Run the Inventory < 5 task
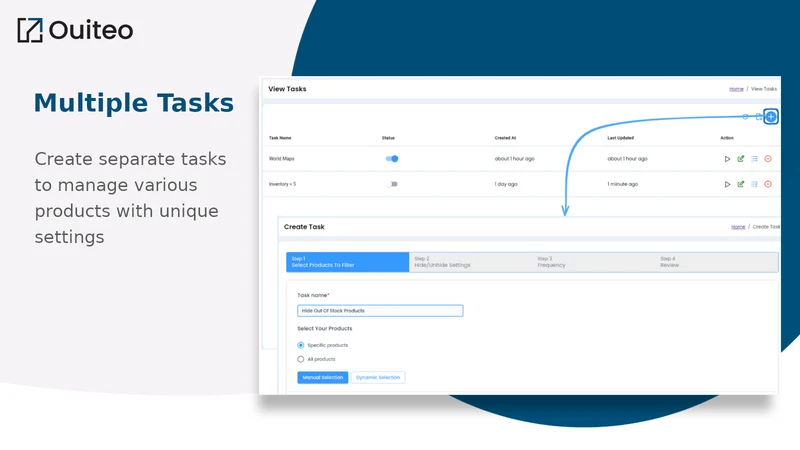 [727, 184]
